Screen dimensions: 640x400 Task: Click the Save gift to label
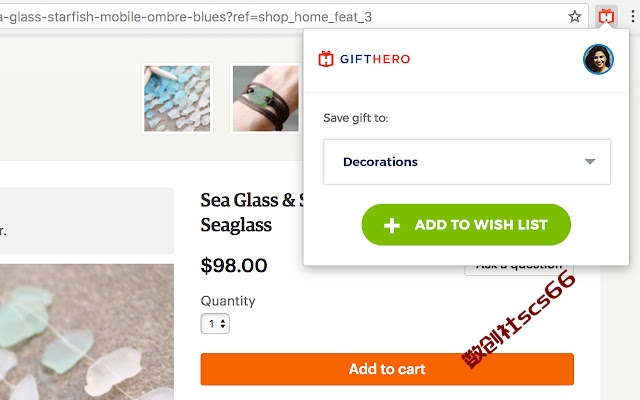click(x=356, y=118)
